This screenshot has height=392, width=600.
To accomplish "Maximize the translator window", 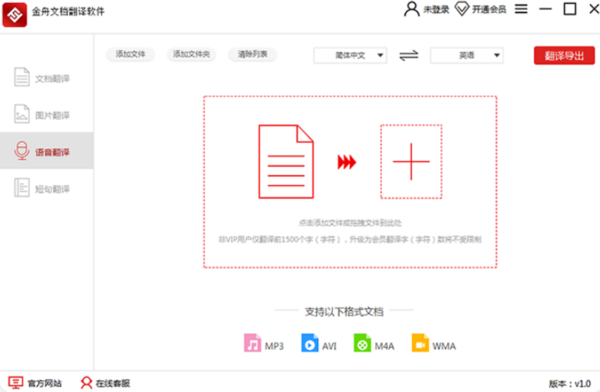I will 570,9.
